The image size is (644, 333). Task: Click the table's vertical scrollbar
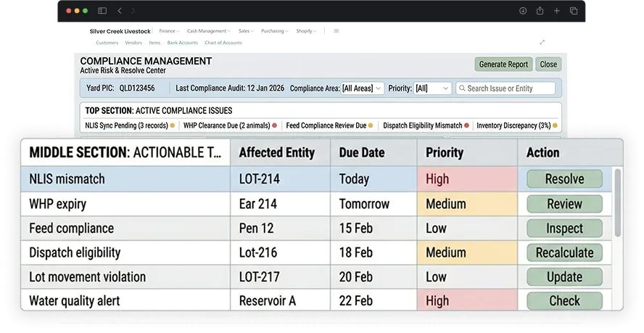coord(617,202)
